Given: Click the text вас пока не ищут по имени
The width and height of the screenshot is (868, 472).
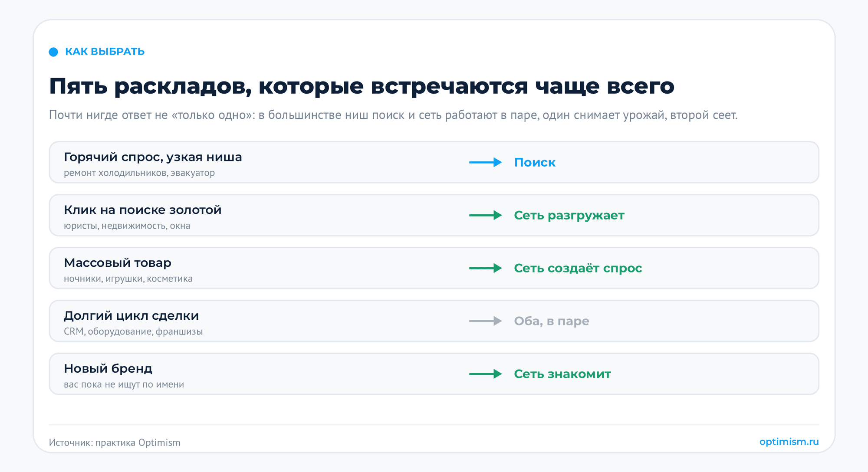Looking at the screenshot, I should pyautogui.click(x=124, y=384).
